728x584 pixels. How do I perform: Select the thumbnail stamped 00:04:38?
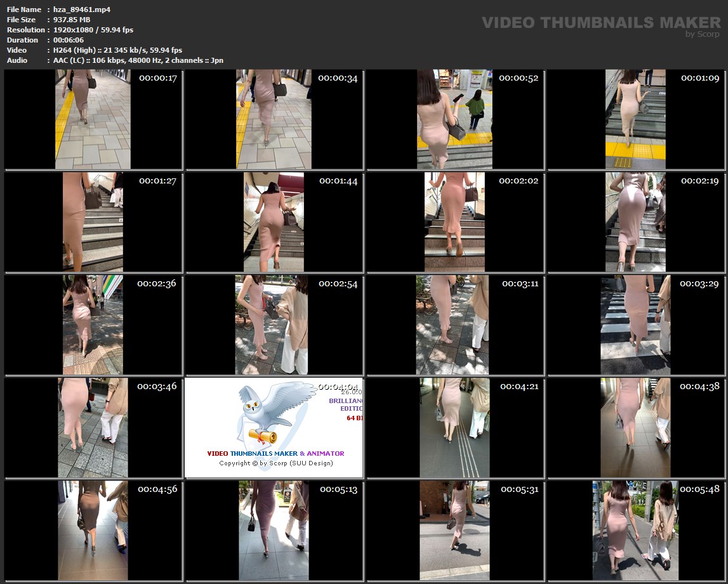[x=635, y=428]
